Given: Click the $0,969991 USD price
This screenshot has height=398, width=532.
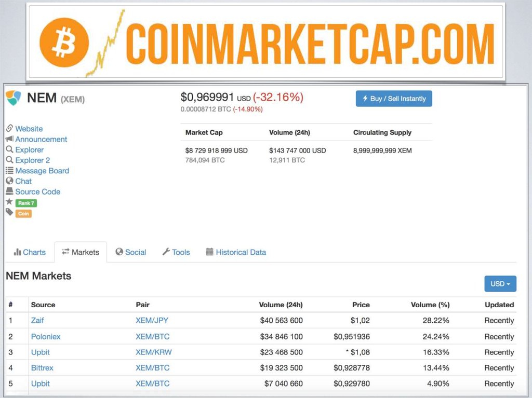Looking at the screenshot, I should pyautogui.click(x=216, y=98).
